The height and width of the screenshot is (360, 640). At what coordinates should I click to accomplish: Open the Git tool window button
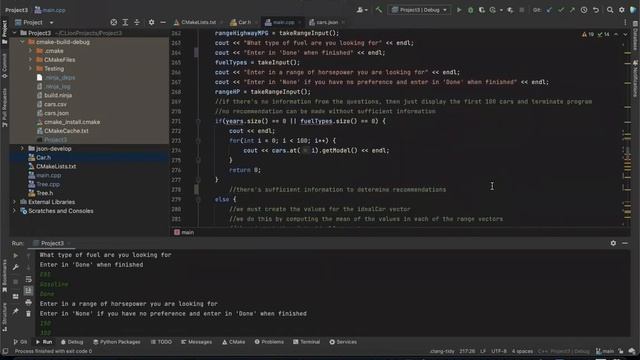click(x=20, y=342)
